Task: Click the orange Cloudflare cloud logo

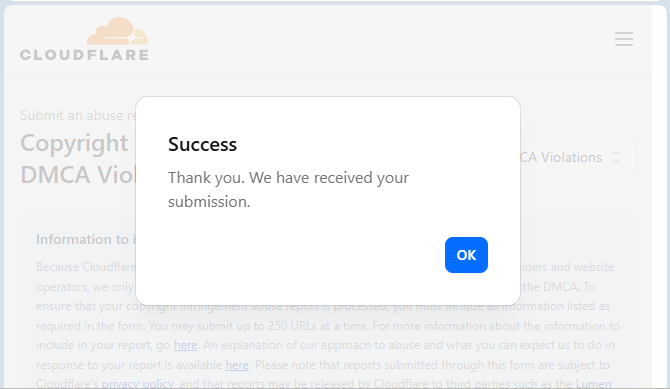Action: click(118, 31)
